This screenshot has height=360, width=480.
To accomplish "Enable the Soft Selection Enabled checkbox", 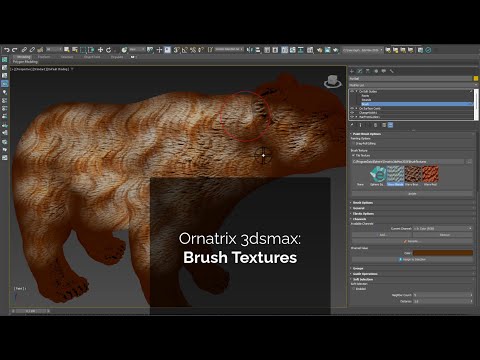I will tap(354, 289).
